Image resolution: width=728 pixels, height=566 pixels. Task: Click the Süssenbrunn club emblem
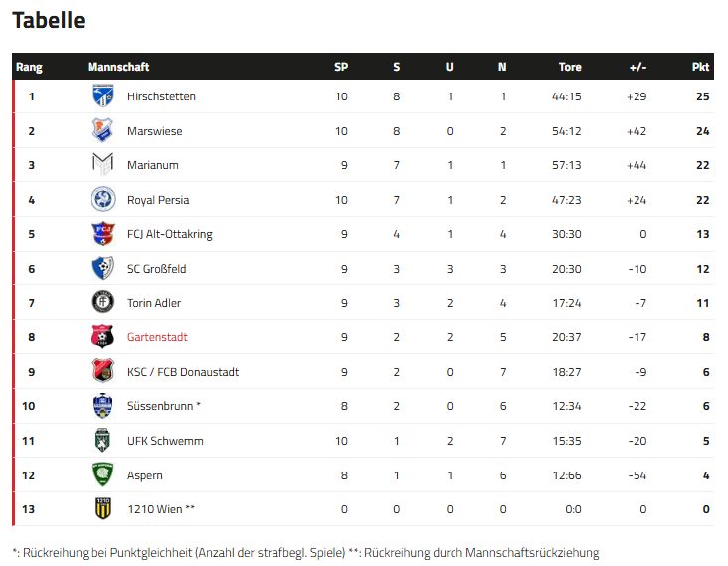[x=103, y=406]
